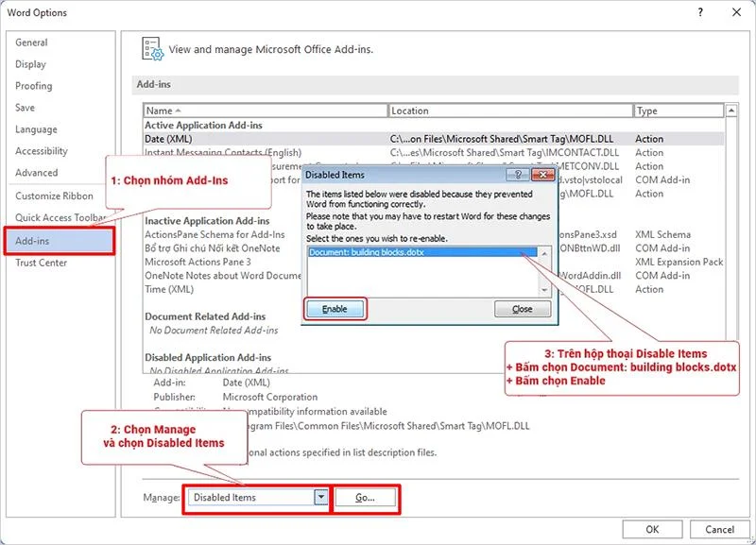This screenshot has width=756, height=545.
Task: Open the Advanced options category
Action: (x=37, y=173)
